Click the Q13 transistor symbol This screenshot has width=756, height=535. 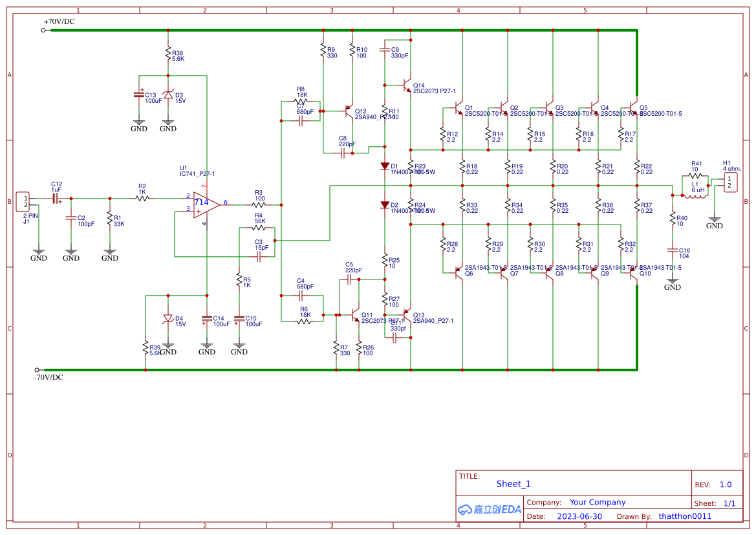407,320
